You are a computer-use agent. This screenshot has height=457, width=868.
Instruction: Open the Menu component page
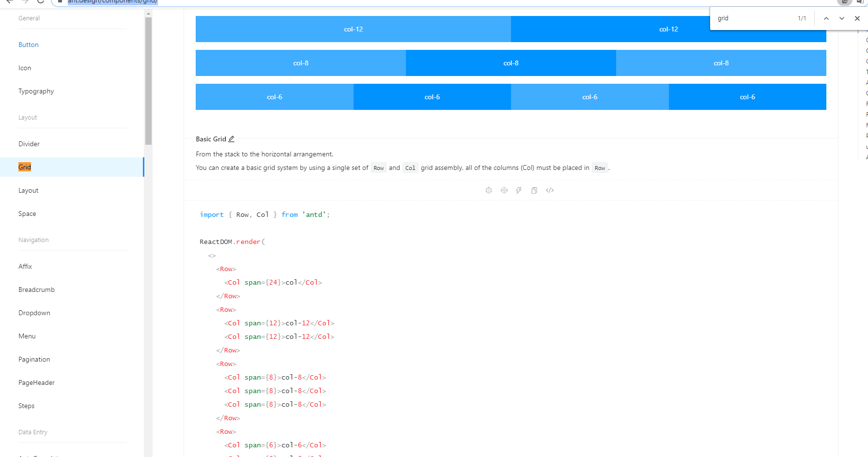pyautogui.click(x=27, y=336)
